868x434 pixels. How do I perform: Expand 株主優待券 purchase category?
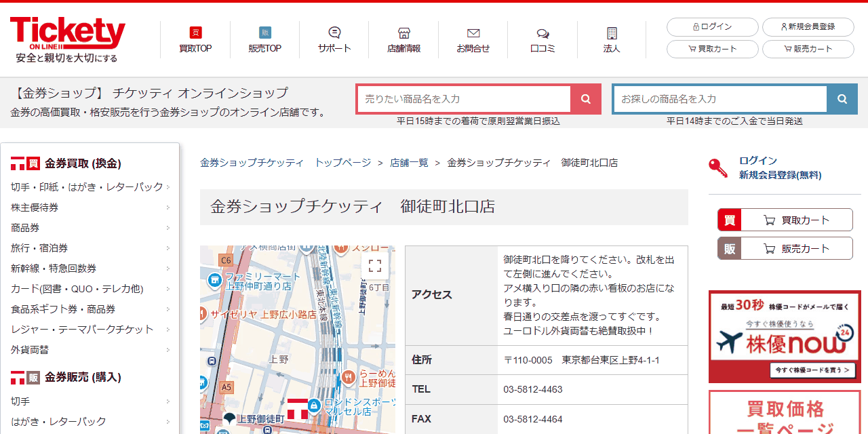(90, 207)
